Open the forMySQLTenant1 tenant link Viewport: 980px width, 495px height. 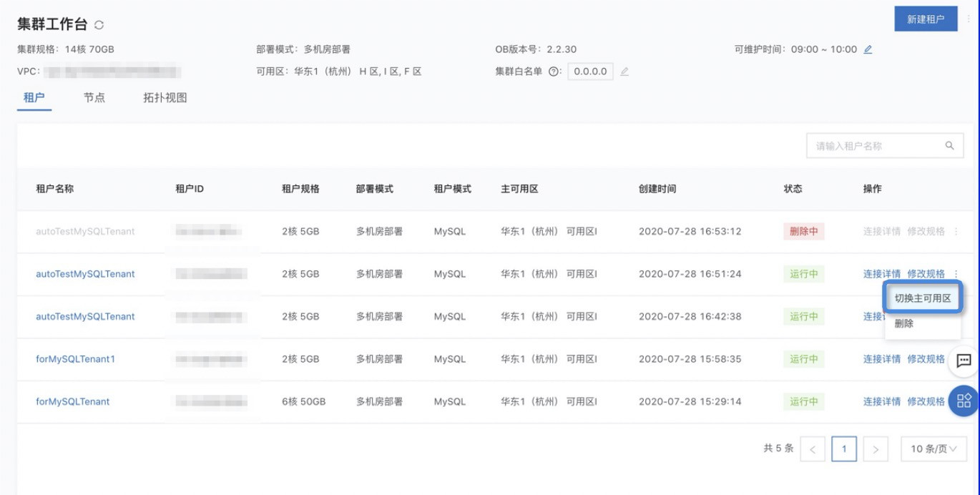coord(75,359)
